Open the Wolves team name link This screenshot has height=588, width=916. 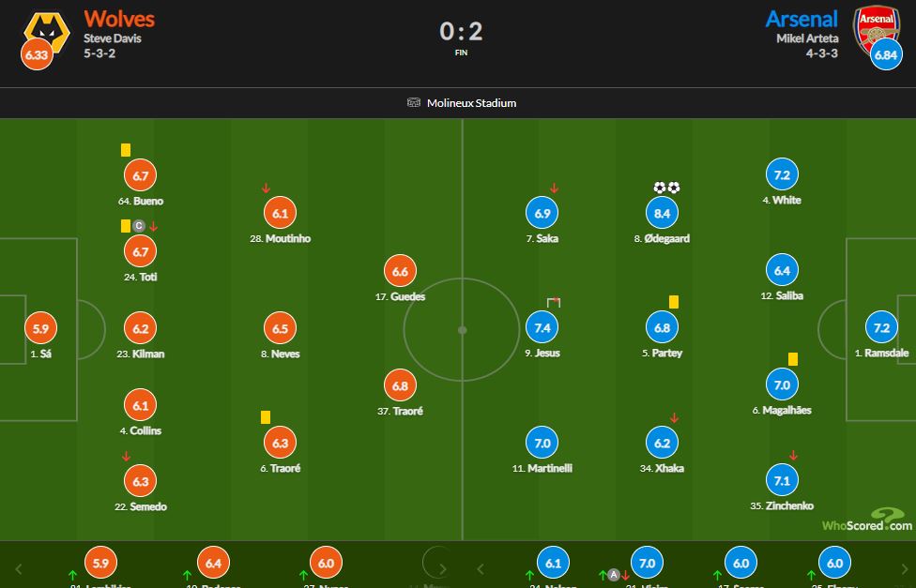click(119, 19)
